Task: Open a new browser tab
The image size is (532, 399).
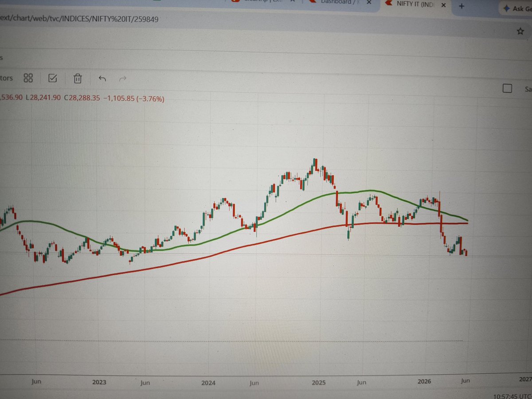Action: point(462,6)
